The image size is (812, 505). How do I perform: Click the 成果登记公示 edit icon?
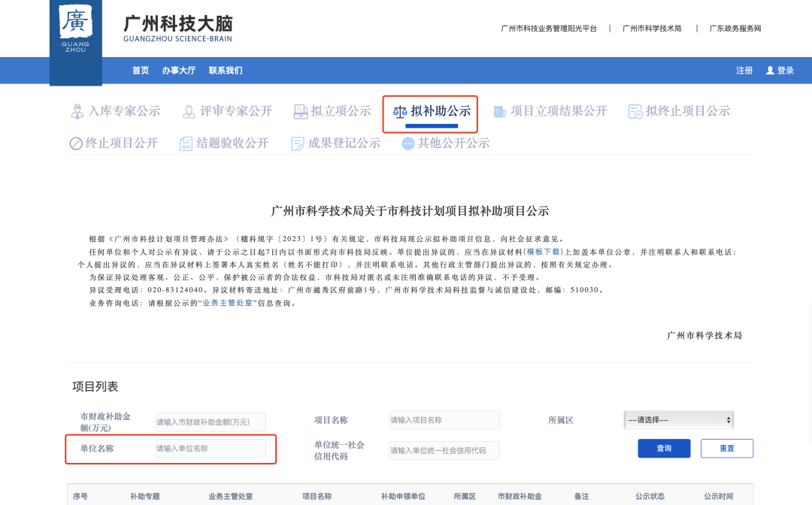298,144
